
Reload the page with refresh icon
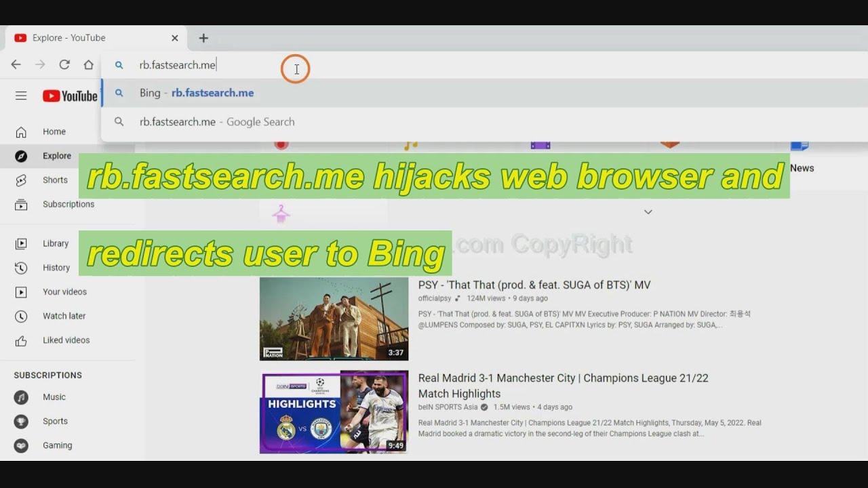tap(64, 64)
